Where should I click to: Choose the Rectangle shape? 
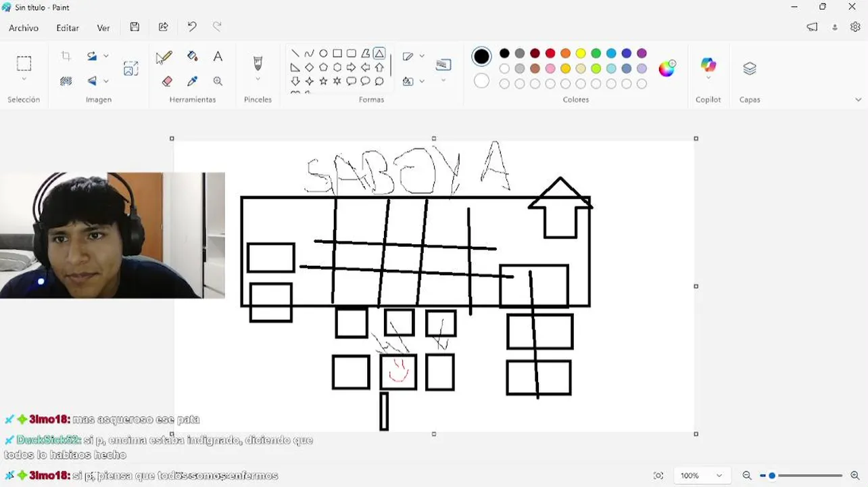pyautogui.click(x=337, y=53)
